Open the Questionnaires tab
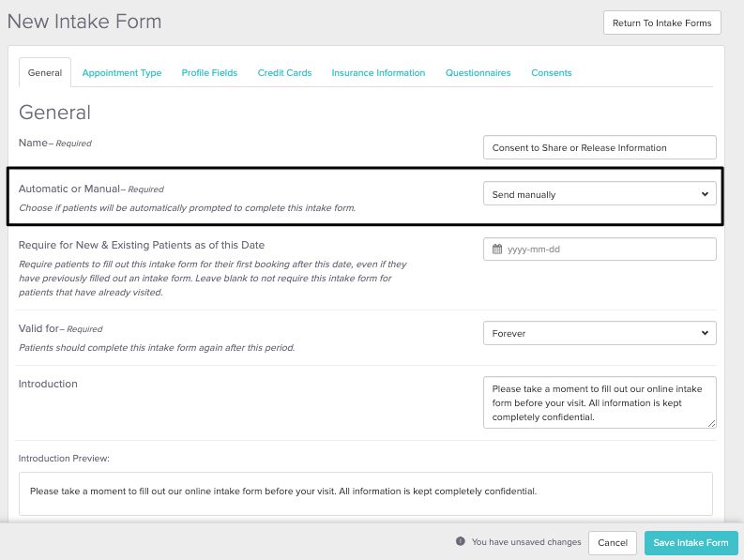 478,72
